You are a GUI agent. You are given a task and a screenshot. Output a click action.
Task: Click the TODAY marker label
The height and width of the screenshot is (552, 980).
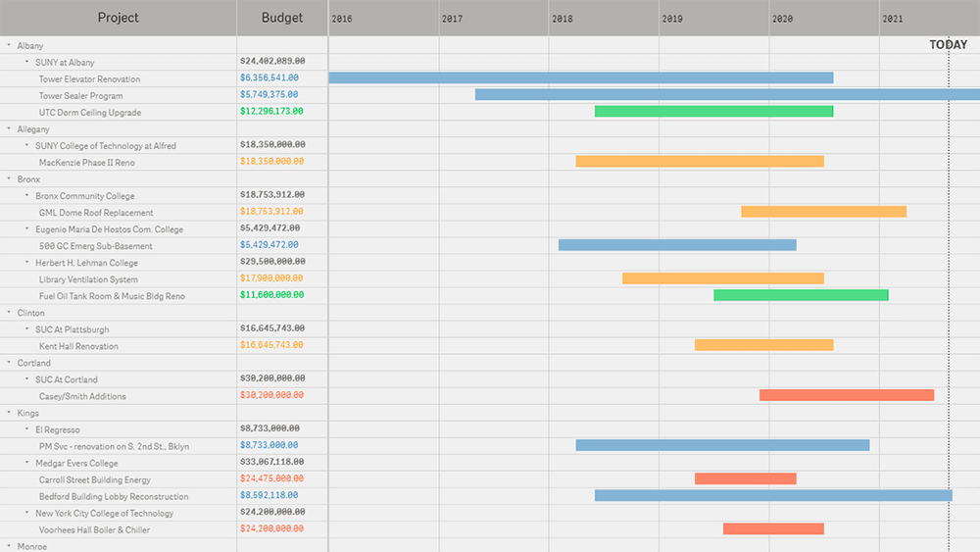pos(948,45)
